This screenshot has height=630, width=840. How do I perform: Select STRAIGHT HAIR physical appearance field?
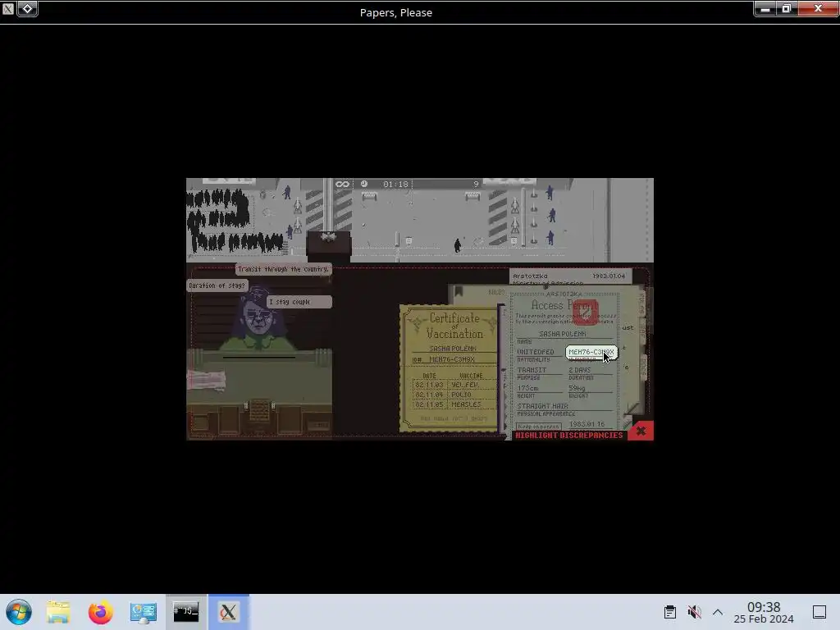tap(542, 406)
